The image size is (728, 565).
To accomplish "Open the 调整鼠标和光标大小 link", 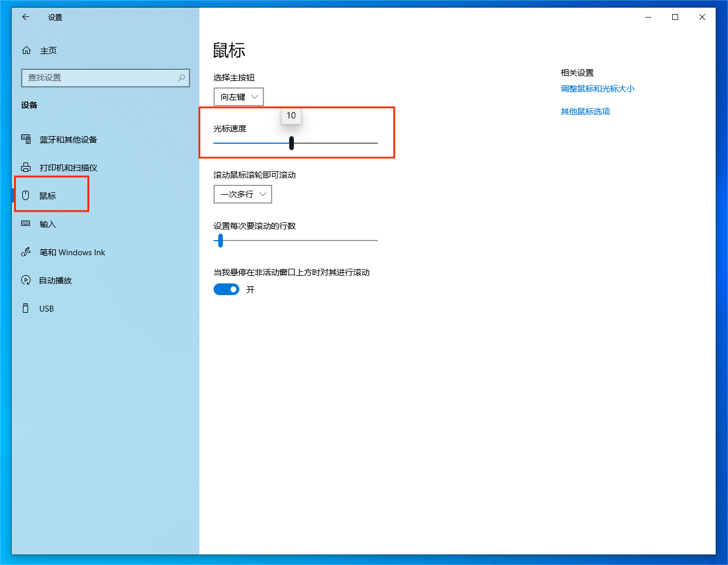I will coord(597,89).
